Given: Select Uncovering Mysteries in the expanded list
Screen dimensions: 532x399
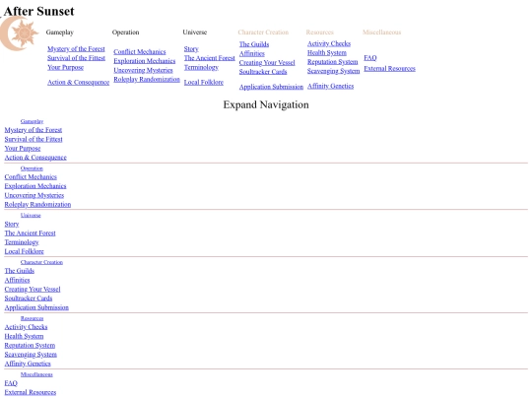Looking at the screenshot, I should (34, 195).
